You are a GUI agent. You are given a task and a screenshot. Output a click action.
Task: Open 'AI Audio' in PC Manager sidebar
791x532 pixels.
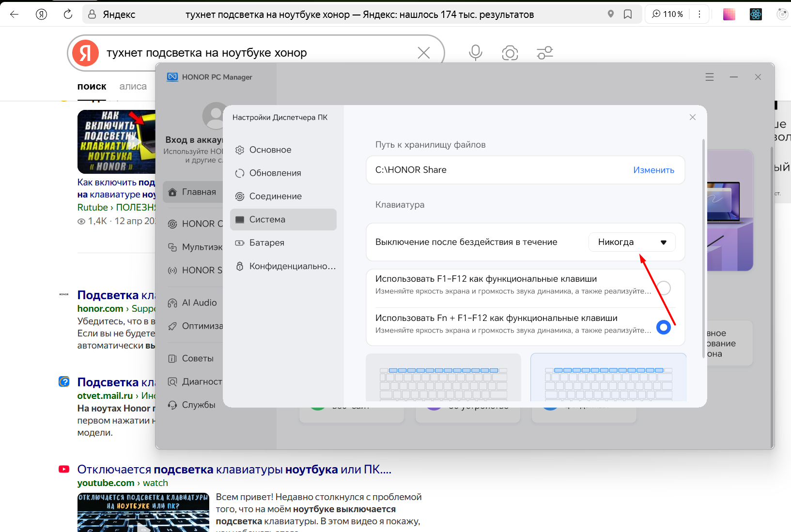pyautogui.click(x=193, y=303)
